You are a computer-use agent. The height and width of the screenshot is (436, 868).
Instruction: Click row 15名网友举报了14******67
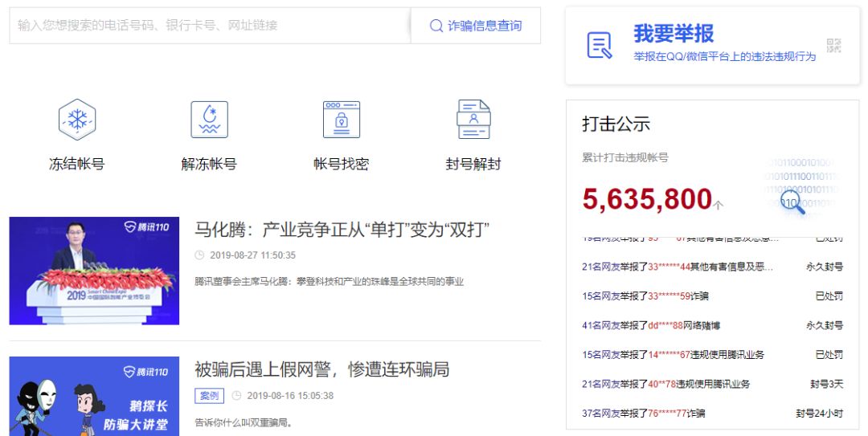tap(674, 355)
